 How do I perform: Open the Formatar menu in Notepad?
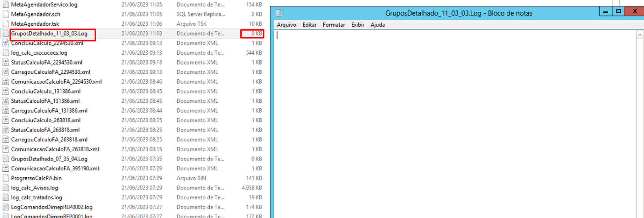(334, 25)
